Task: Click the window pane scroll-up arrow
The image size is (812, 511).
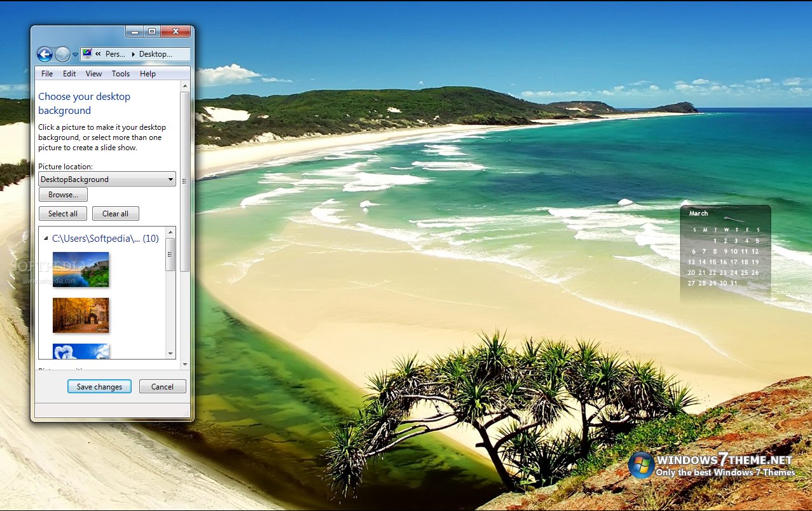Action: (185, 86)
